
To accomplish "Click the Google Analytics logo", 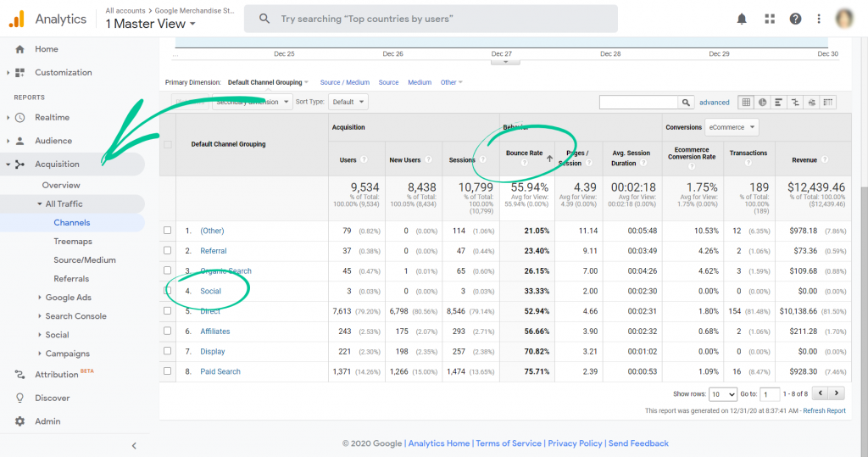I will coord(17,20).
